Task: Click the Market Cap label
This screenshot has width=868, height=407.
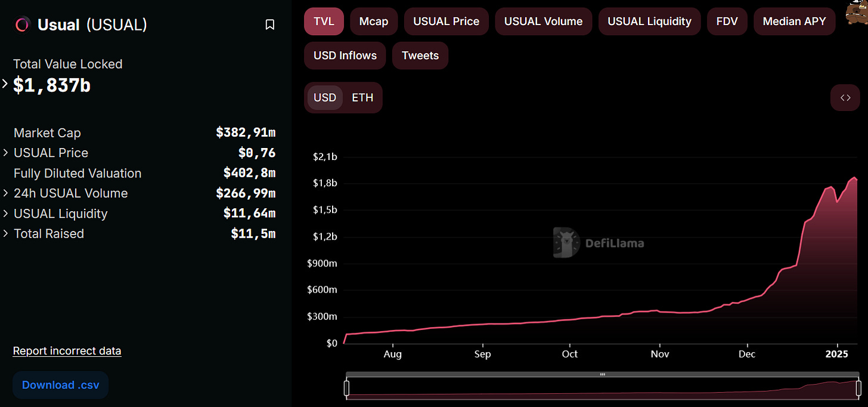Action: 47,132
